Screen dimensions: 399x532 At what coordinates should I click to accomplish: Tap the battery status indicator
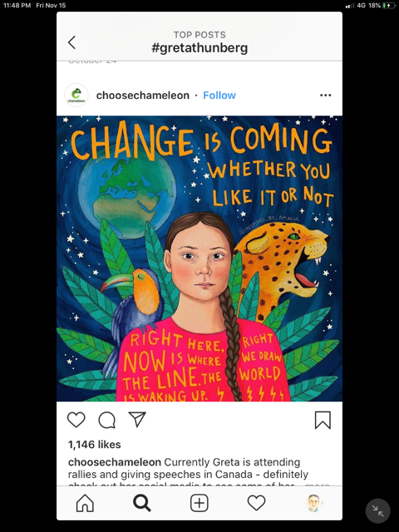389,6
